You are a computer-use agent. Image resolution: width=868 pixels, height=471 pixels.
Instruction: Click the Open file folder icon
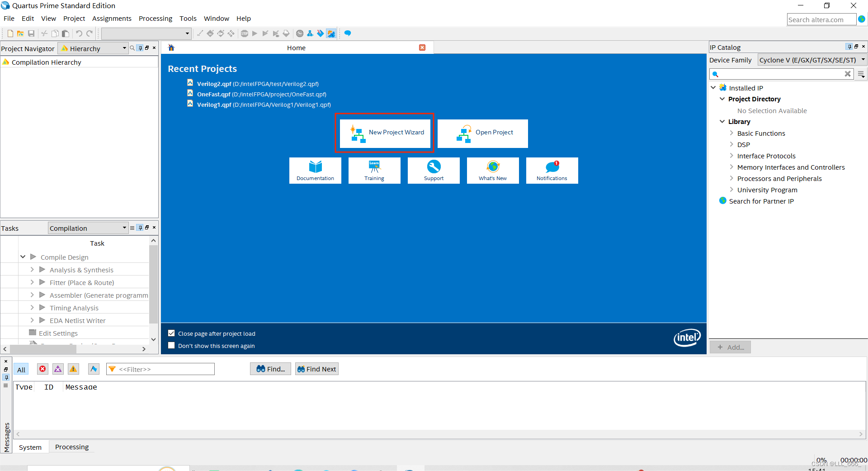click(20, 33)
